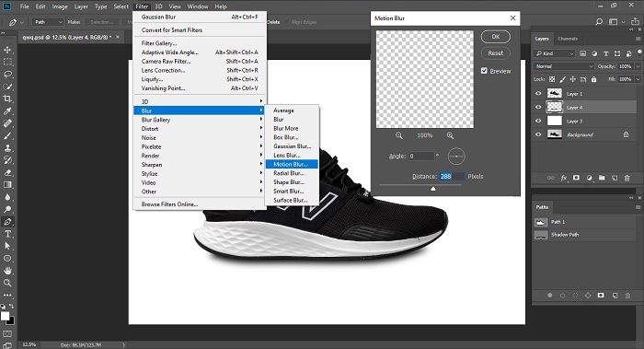The image size is (644, 349).
Task: Open the Layers panel menu icon
Action: click(x=638, y=39)
